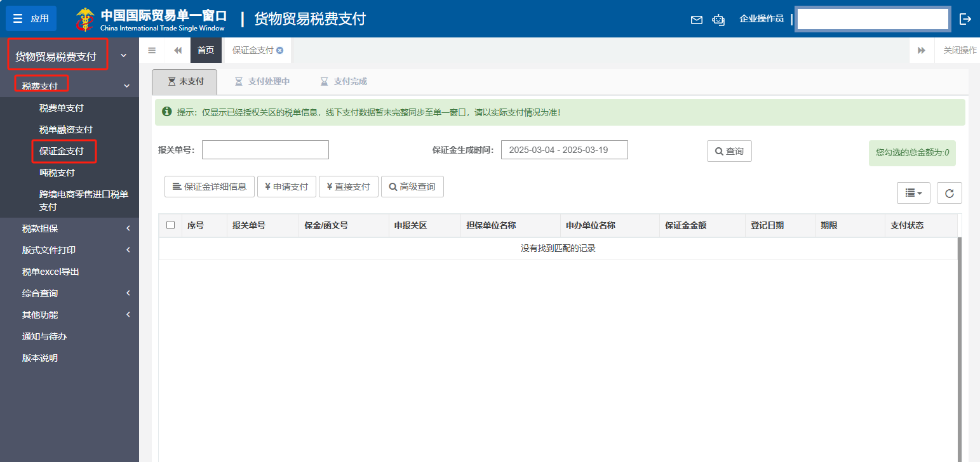Close the 保证金支付 tab
Screen dimensions: 980x462
coord(279,50)
